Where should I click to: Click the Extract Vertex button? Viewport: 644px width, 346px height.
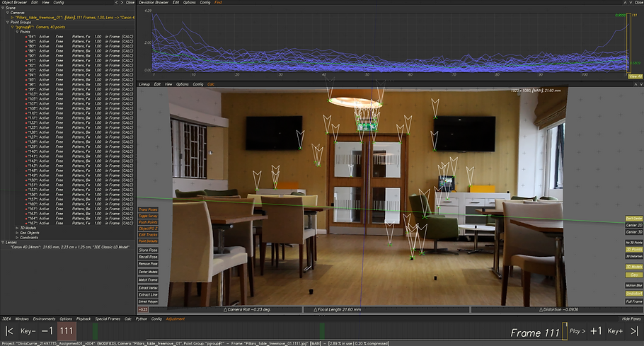[x=149, y=288]
